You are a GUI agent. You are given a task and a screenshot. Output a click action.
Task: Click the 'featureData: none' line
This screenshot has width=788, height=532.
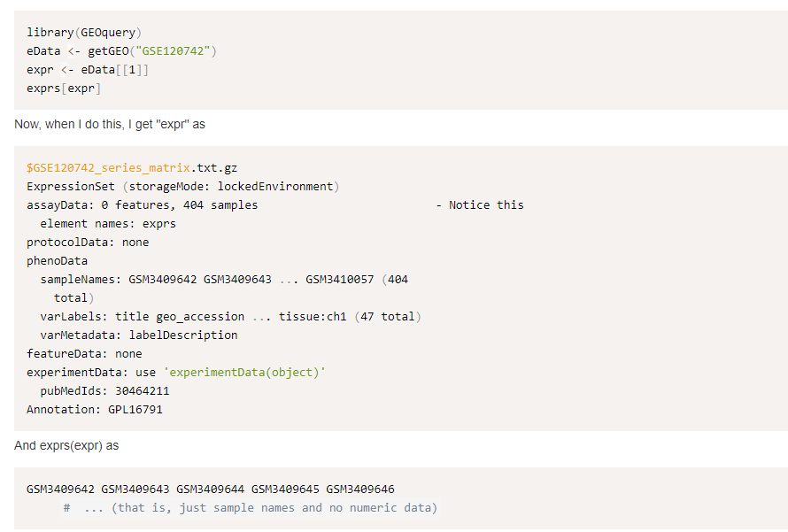[84, 354]
